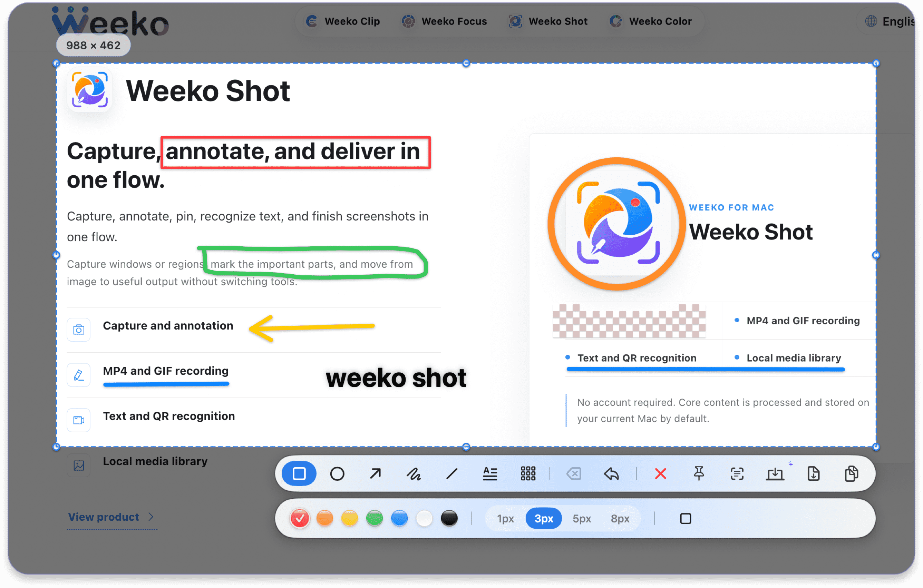This screenshot has height=588, width=923.
Task: Click the 'WEEKO FOR MAC' label
Action: pyautogui.click(x=731, y=208)
